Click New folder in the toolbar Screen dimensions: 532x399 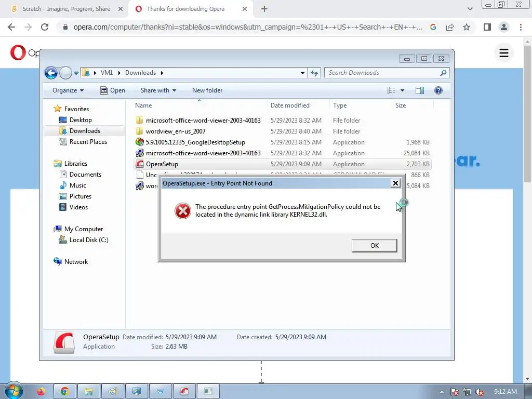click(x=207, y=90)
